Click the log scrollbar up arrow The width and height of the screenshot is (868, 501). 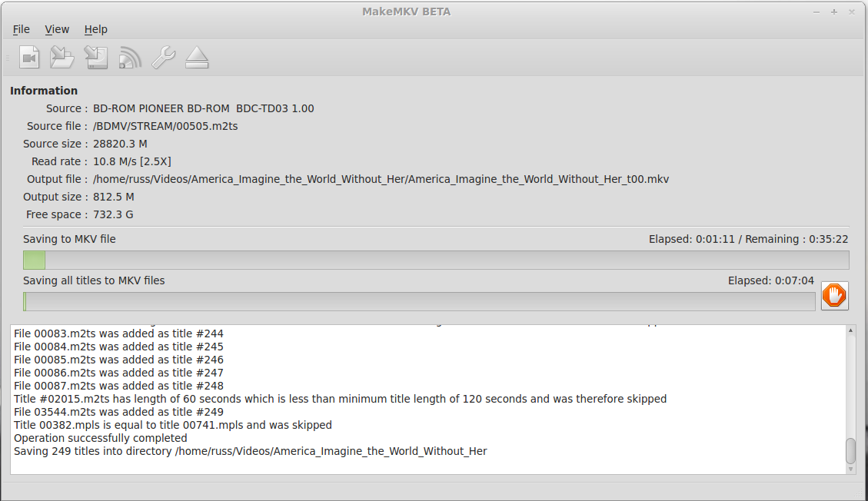851,330
